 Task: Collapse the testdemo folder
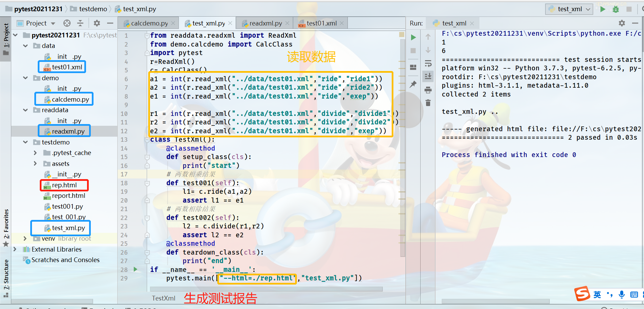click(26, 142)
